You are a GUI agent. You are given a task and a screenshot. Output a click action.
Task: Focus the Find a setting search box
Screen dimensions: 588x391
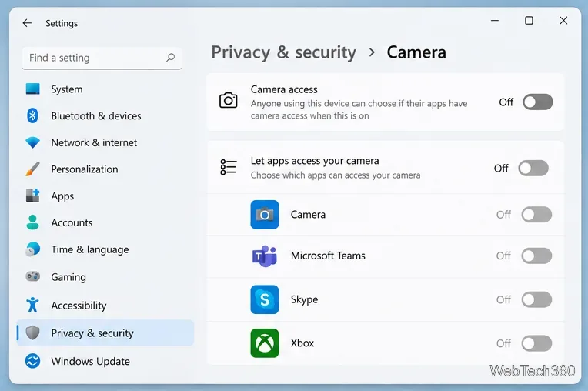102,58
